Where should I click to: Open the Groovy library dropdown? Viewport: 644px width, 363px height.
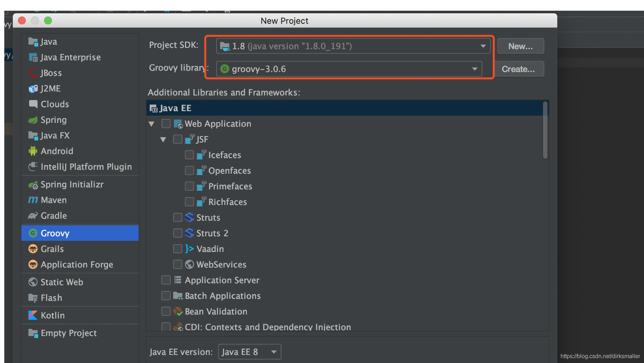click(x=349, y=69)
